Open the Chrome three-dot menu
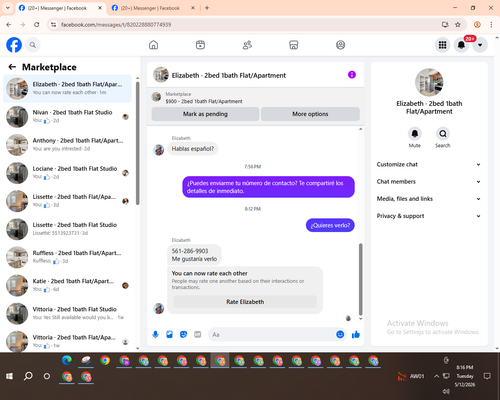 pyautogui.click(x=491, y=24)
